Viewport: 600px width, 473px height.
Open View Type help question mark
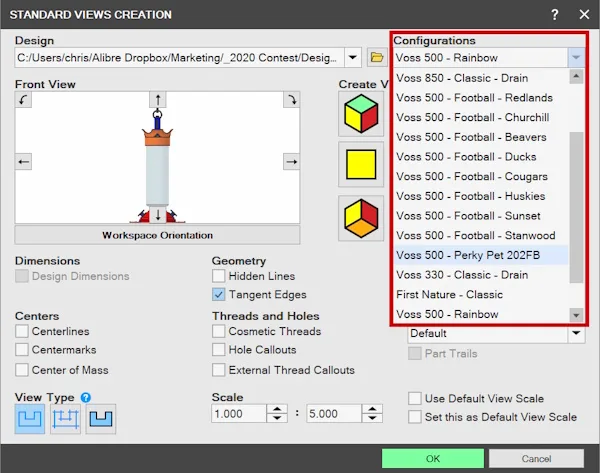coord(86,398)
